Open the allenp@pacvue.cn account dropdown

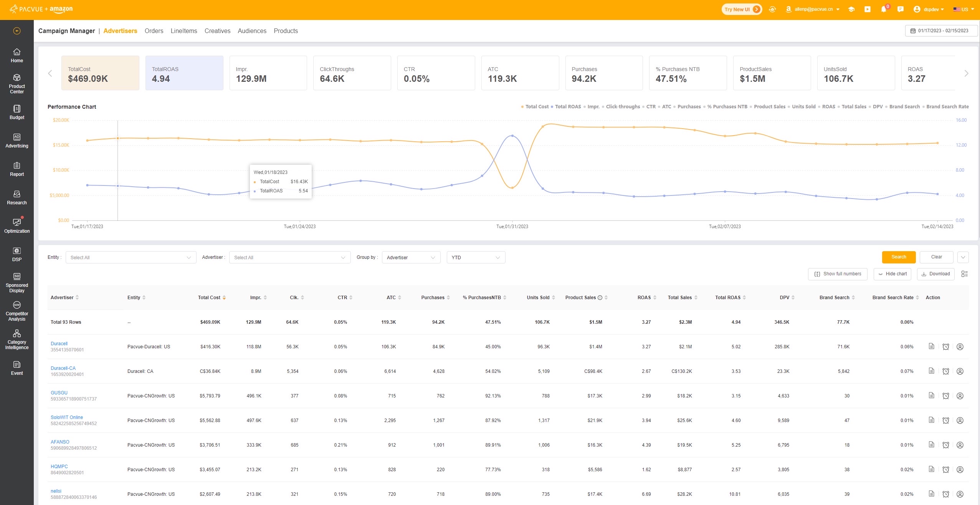pos(813,9)
